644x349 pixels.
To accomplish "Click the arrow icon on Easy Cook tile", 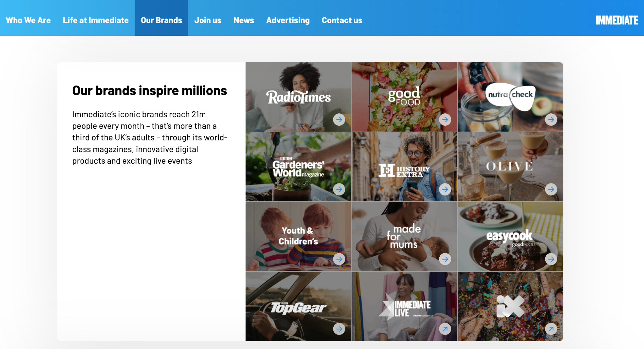I will pyautogui.click(x=551, y=259).
